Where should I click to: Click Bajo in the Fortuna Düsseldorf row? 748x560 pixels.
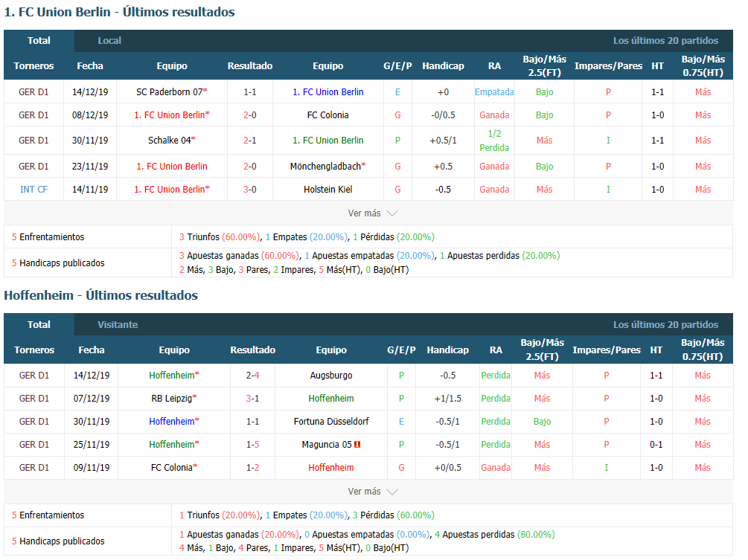[x=542, y=422]
